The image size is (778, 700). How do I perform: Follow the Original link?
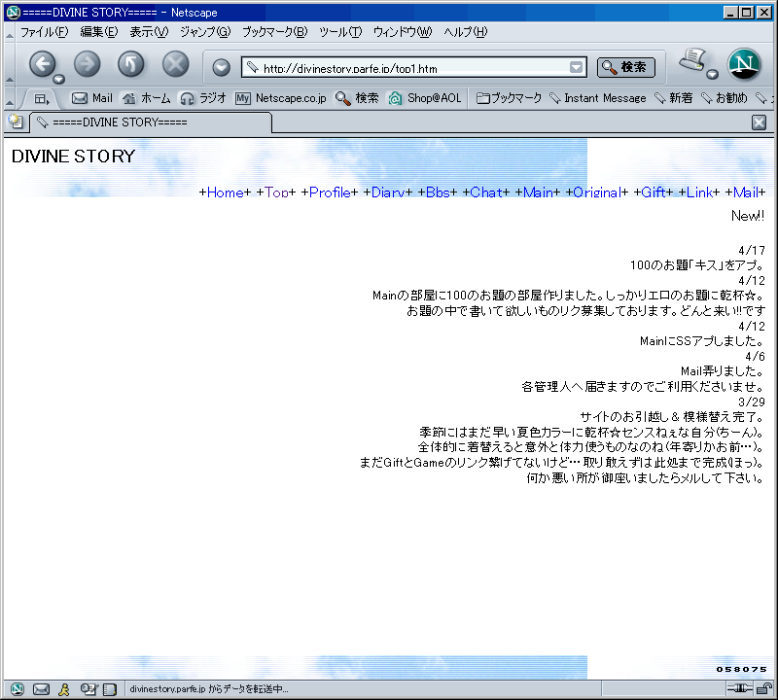pos(597,192)
